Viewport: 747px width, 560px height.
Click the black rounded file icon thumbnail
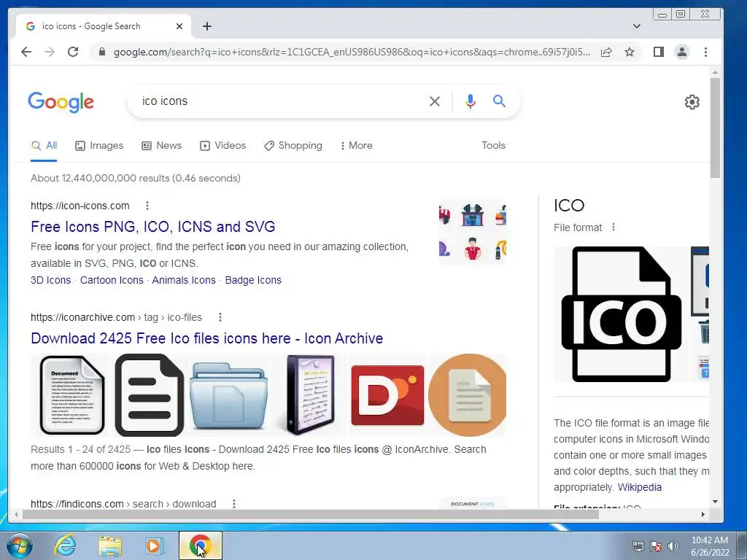pos(149,394)
